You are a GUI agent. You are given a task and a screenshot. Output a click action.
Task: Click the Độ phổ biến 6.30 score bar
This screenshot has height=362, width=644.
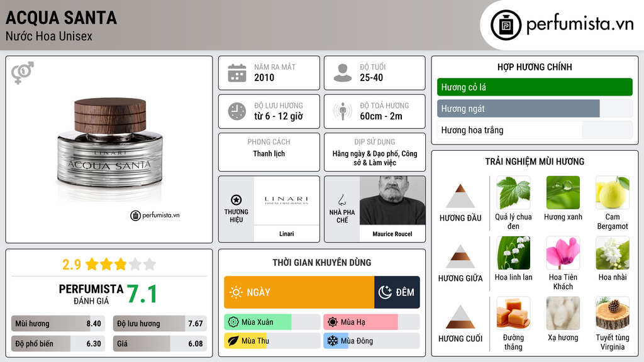(58, 344)
